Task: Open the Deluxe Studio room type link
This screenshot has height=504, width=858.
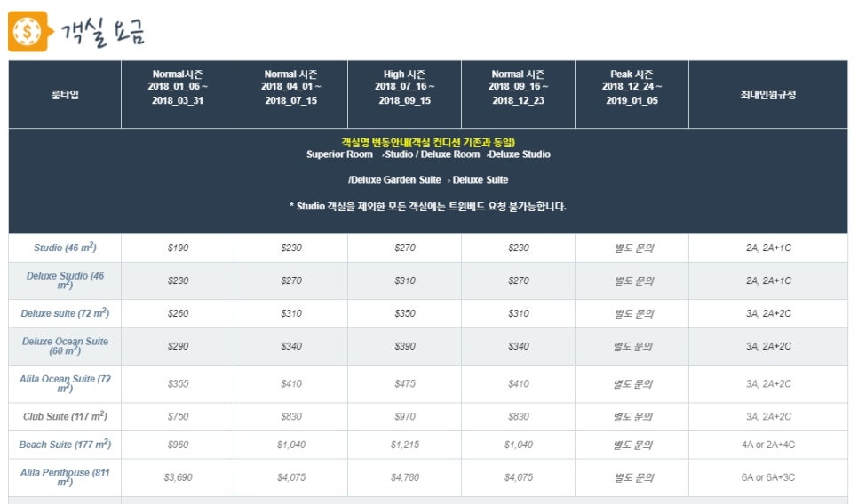Action: [x=65, y=280]
